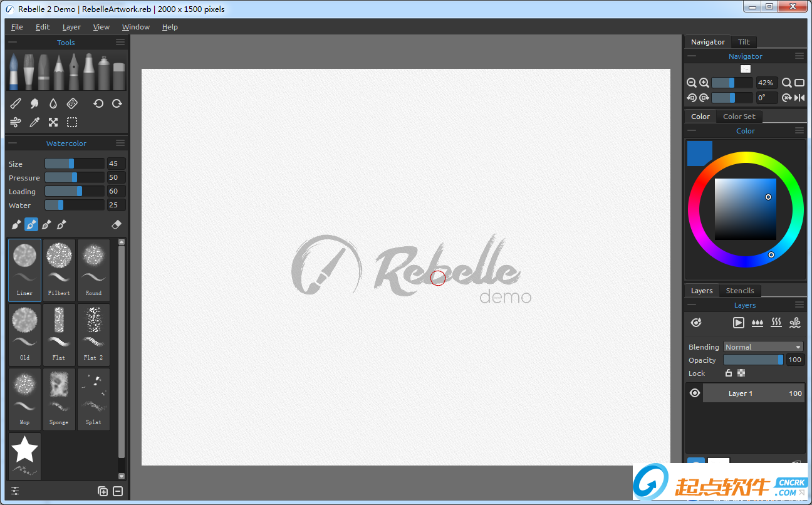Viewport: 812px width, 505px height.
Task: Hide Layer 1 with the eye
Action: (695, 393)
